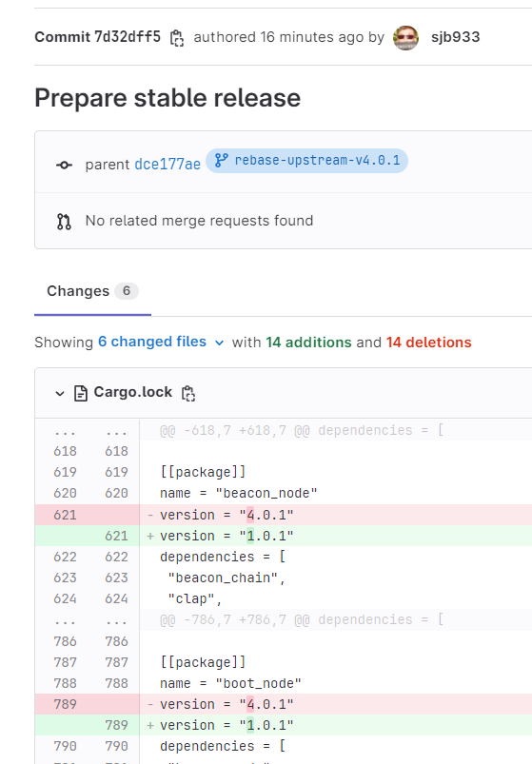The image size is (532, 764).
Task: Click the commit node icon beside parent
Action: pyautogui.click(x=64, y=165)
